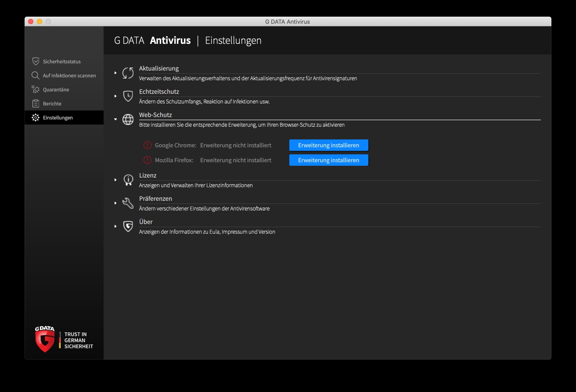Click the Über G DATA shield icon
This screenshot has width=576, height=392.
(128, 226)
